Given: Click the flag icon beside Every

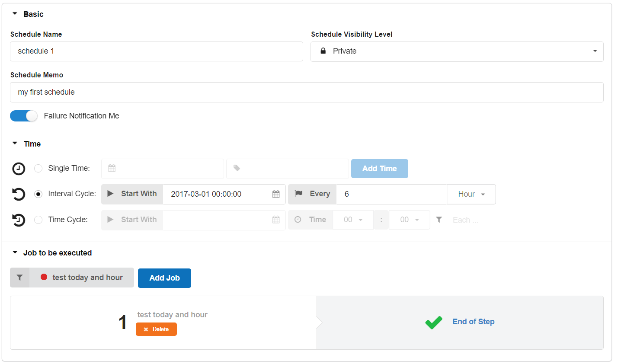Looking at the screenshot, I should pos(298,194).
